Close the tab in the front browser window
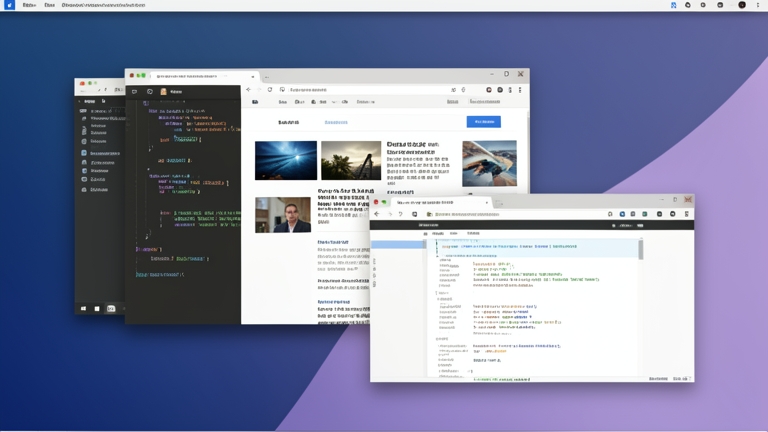Viewport: 768px width, 432px height. (x=486, y=202)
